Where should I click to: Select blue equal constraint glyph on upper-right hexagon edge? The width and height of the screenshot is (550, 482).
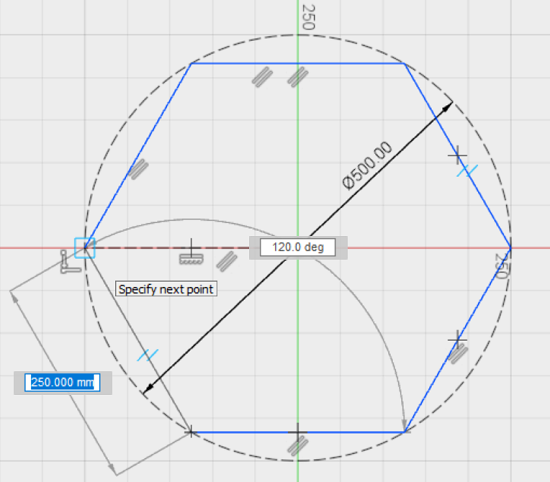pos(467,170)
